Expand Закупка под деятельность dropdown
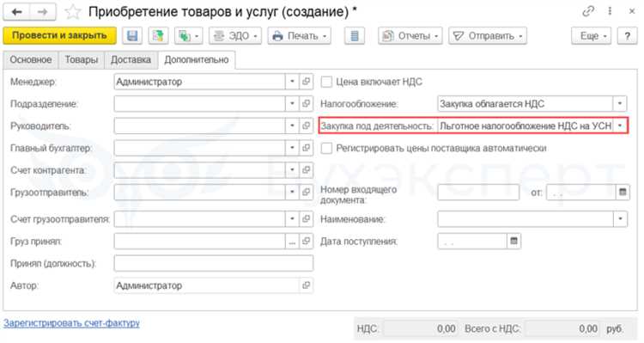644x343 pixels. click(620, 126)
